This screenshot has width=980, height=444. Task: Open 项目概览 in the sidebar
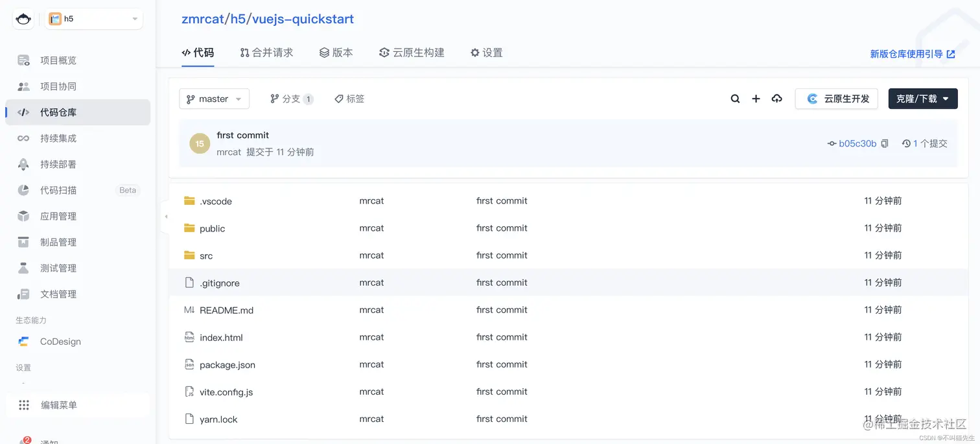click(x=78, y=60)
